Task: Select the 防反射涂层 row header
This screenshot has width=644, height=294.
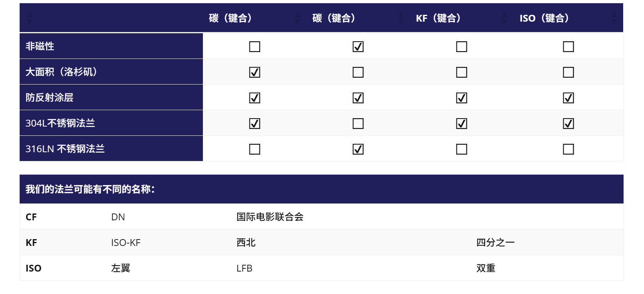Action: tap(49, 97)
